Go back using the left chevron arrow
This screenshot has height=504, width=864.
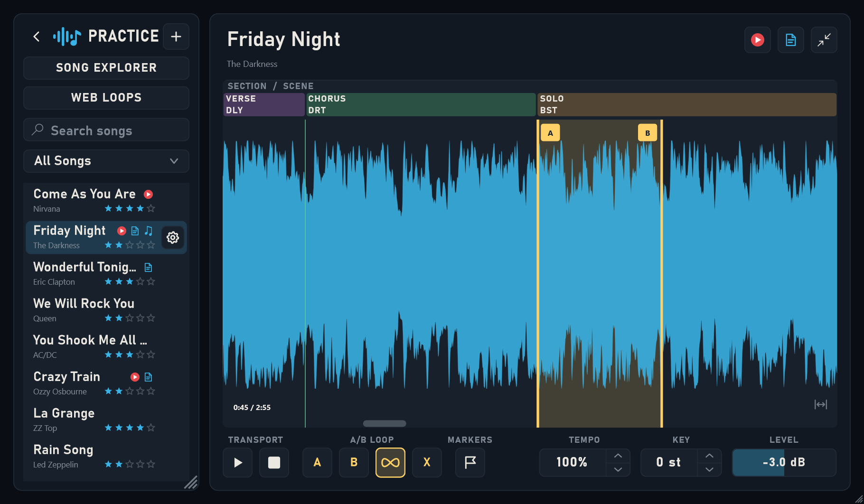37,37
